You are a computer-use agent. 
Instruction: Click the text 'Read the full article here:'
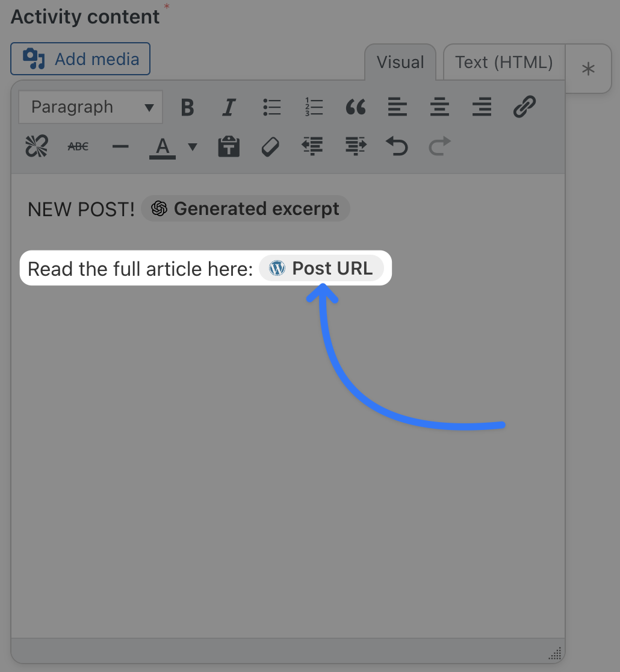coord(140,269)
